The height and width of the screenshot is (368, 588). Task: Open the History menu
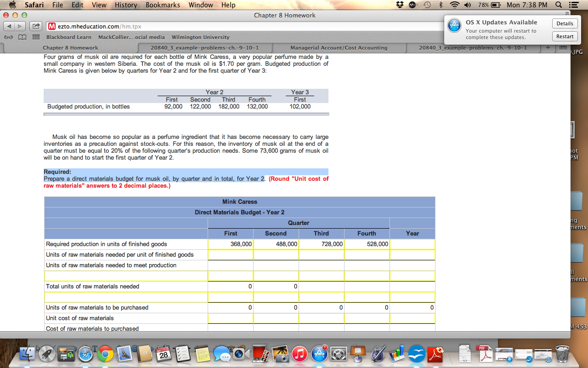click(x=125, y=5)
